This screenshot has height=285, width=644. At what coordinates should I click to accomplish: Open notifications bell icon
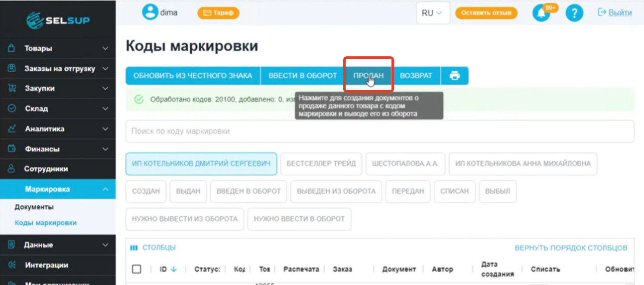(541, 13)
